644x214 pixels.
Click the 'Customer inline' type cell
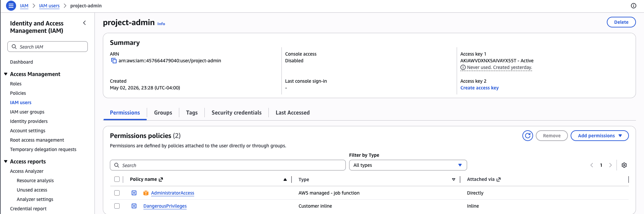point(315,206)
